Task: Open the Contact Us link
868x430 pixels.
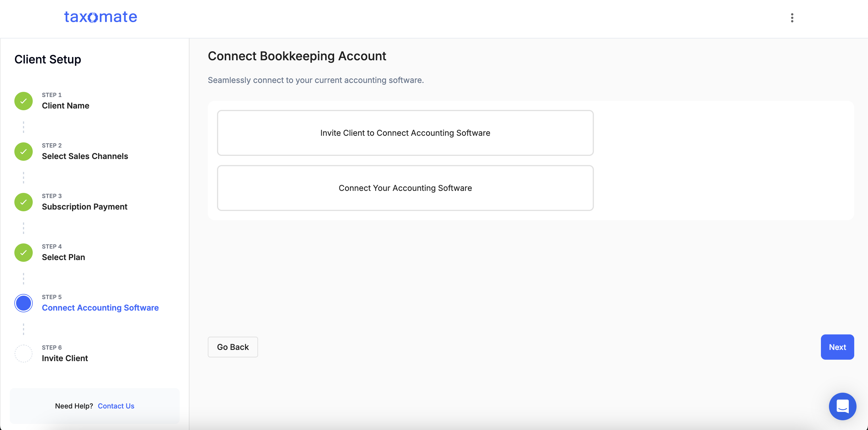Action: [x=116, y=406]
